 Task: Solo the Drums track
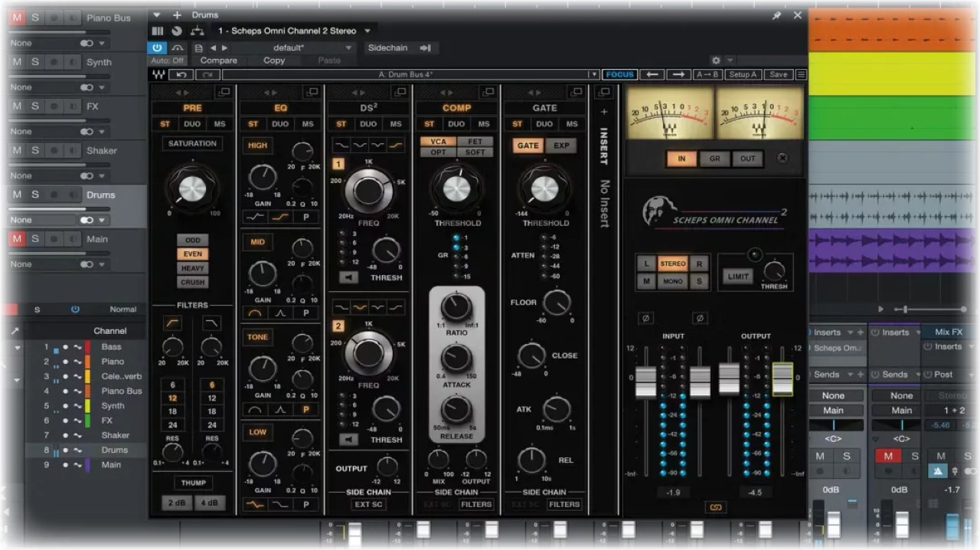(x=35, y=195)
